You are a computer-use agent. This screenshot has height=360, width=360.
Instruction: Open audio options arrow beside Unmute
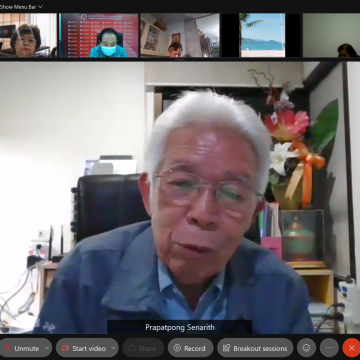coord(47,348)
